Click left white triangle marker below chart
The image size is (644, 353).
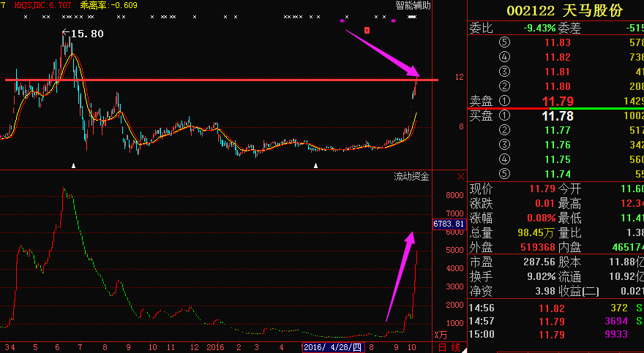click(73, 166)
